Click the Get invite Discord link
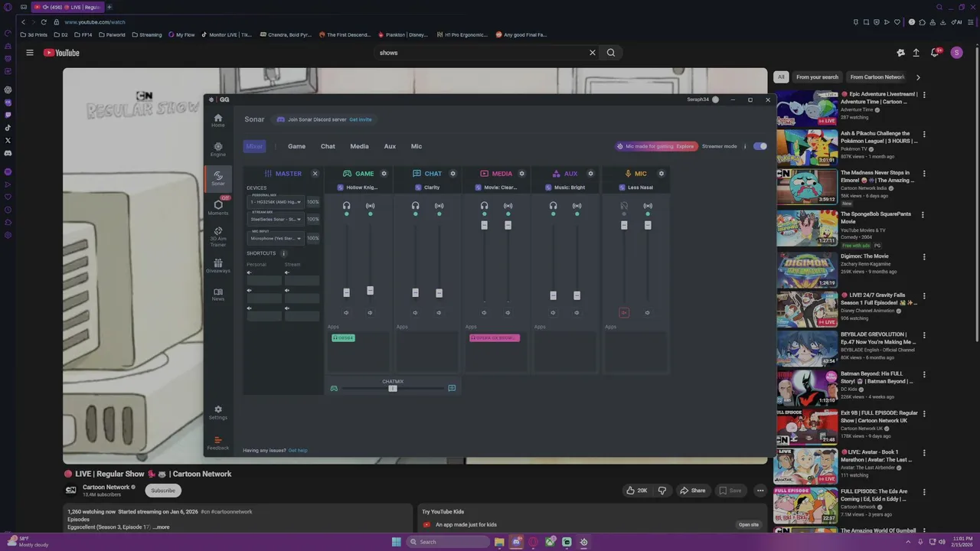Image resolution: width=980 pixels, height=551 pixels. click(361, 119)
